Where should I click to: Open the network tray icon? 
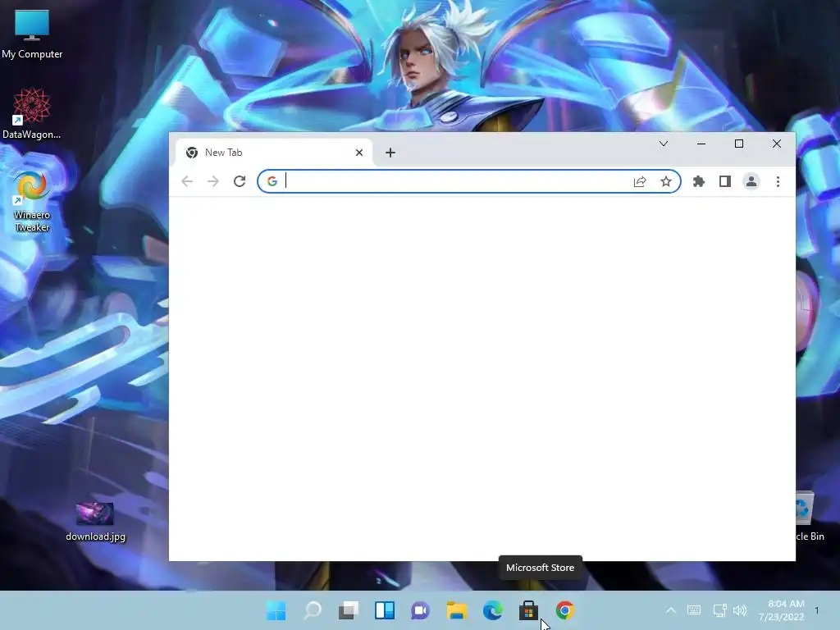pyautogui.click(x=719, y=610)
